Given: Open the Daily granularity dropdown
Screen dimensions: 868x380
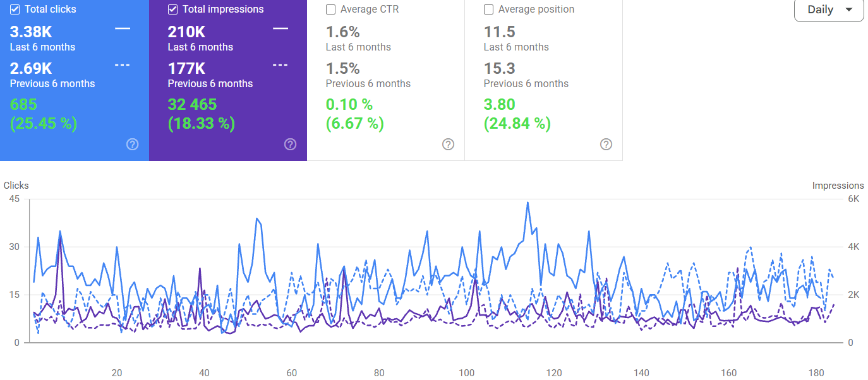Looking at the screenshot, I should [829, 9].
